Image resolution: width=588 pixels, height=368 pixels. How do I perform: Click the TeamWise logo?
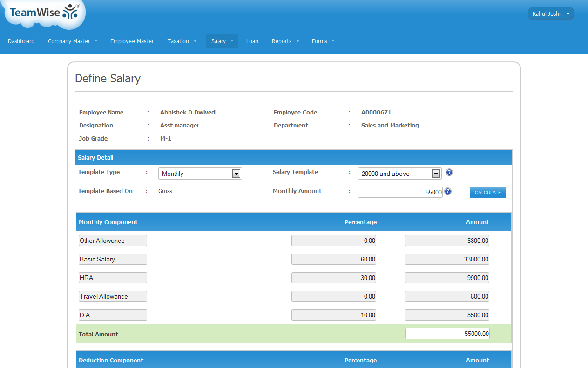point(45,13)
